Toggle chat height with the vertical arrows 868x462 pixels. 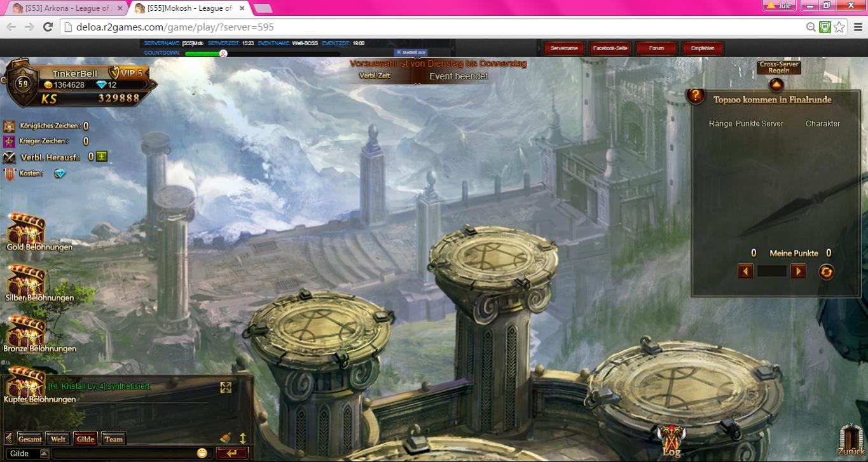pyautogui.click(x=242, y=438)
